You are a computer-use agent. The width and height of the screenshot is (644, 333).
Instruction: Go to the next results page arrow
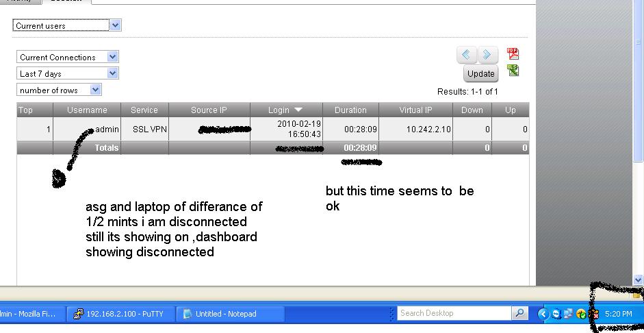[x=487, y=55]
